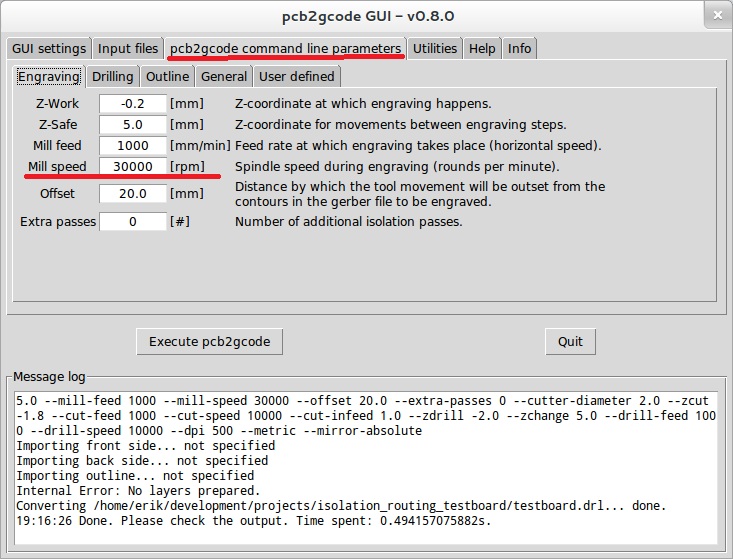
Task: Open the Info tab
Action: point(519,49)
